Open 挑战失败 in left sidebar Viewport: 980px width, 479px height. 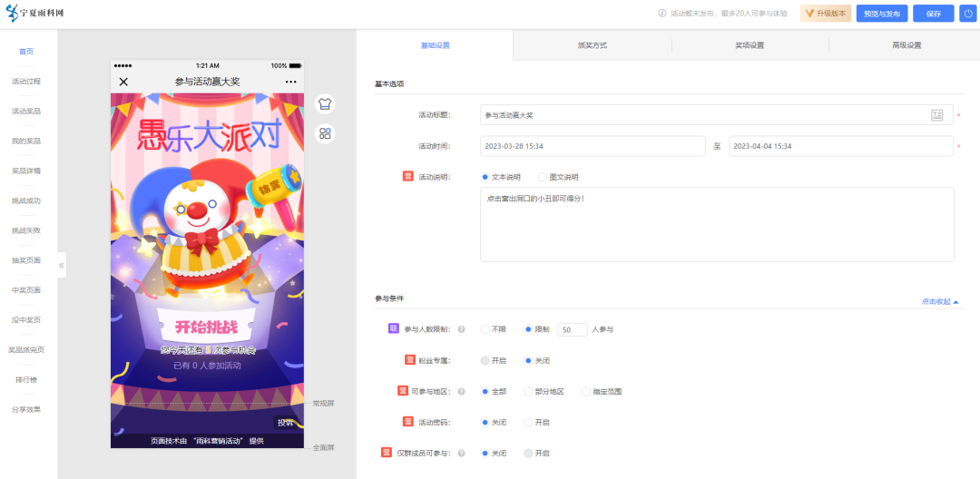pos(26,230)
